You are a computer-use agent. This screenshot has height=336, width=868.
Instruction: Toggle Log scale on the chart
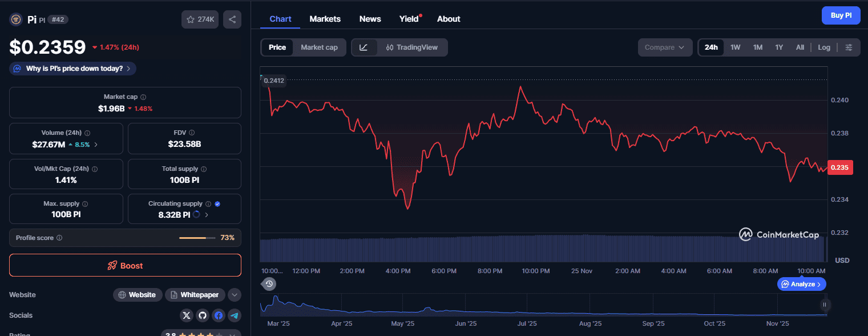pos(823,47)
